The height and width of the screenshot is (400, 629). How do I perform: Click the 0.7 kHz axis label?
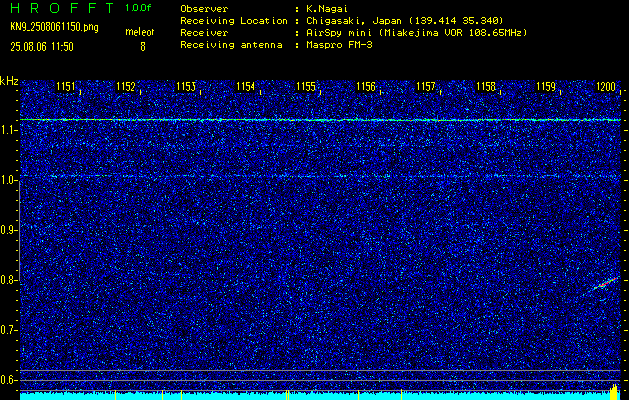click(x=7, y=330)
